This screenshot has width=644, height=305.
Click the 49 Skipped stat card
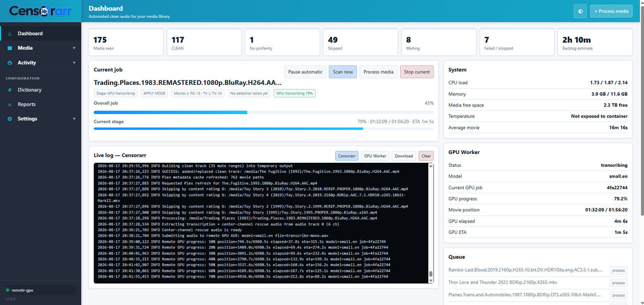(361, 43)
